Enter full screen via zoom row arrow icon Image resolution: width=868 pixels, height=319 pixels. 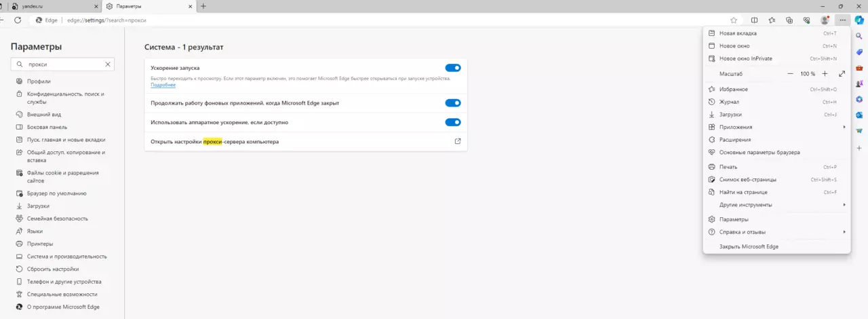pos(842,73)
